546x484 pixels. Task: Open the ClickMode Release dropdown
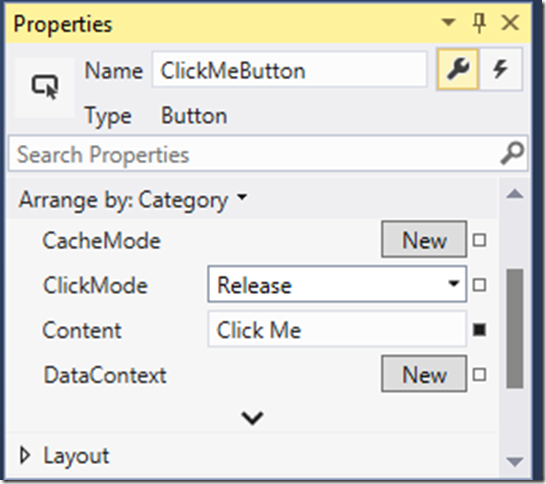(337, 284)
